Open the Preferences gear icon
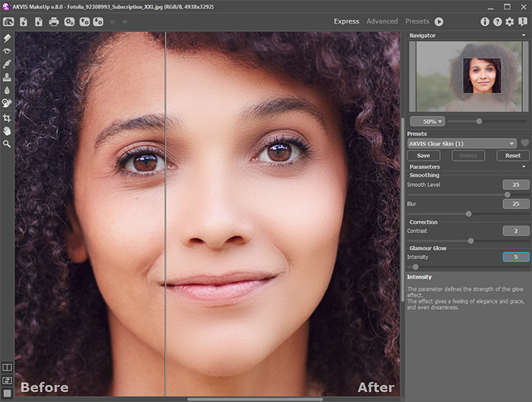Image resolution: width=532 pixels, height=402 pixels. click(509, 21)
